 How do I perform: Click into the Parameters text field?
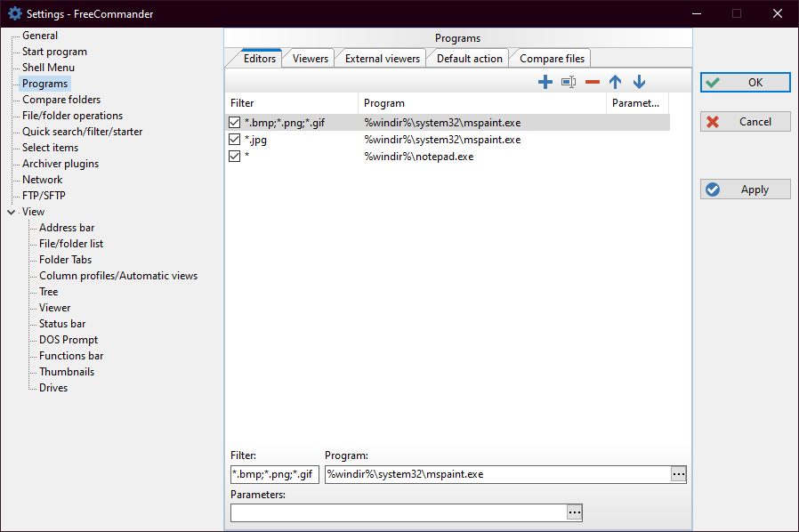click(x=398, y=512)
